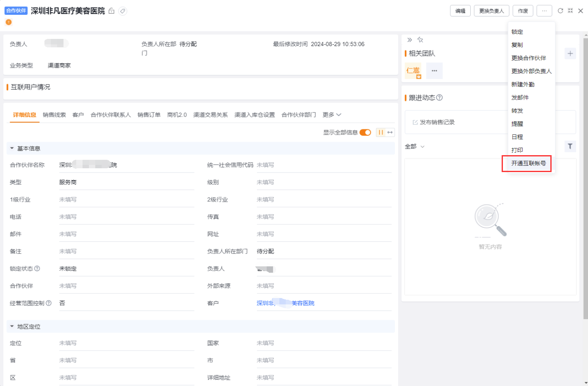The image size is (588, 386).
Task: Switch to the 客户 tab
Action: (78, 115)
